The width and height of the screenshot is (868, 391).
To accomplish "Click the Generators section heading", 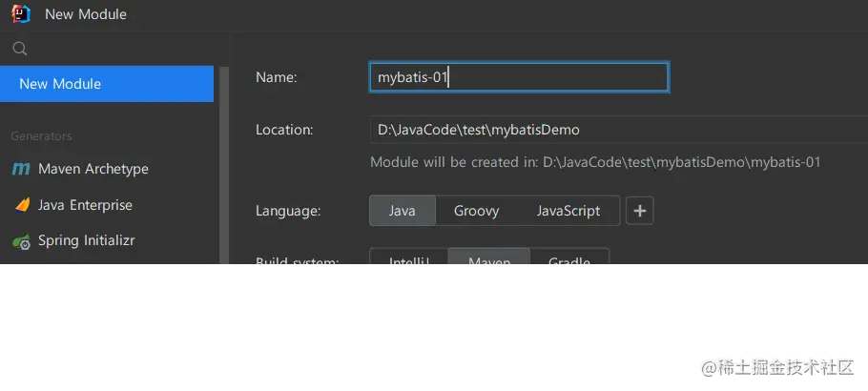I will point(42,136).
